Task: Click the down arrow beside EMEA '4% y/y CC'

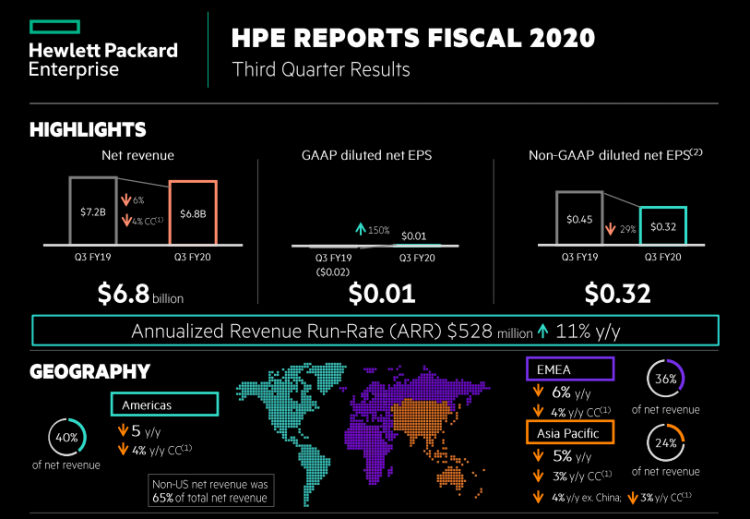Action: point(539,411)
